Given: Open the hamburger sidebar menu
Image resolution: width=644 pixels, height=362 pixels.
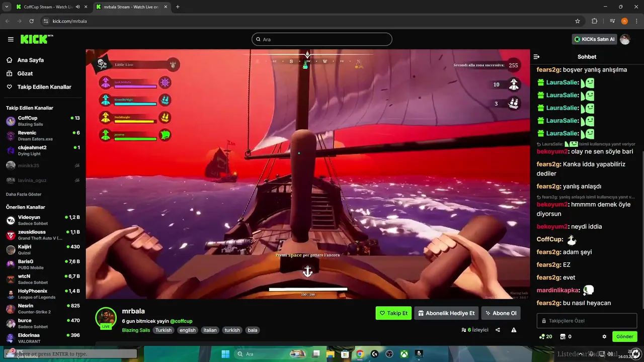Looking at the screenshot, I should [x=11, y=39].
